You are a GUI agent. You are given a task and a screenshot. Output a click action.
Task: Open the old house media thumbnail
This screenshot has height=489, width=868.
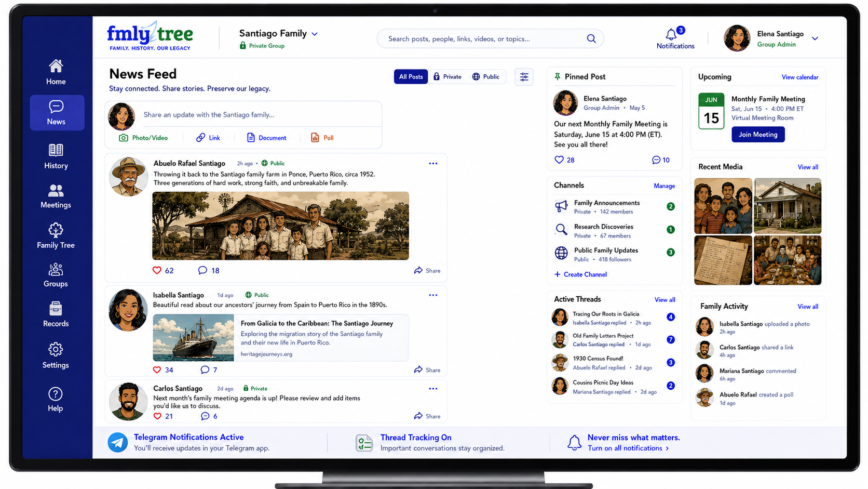[x=788, y=206]
